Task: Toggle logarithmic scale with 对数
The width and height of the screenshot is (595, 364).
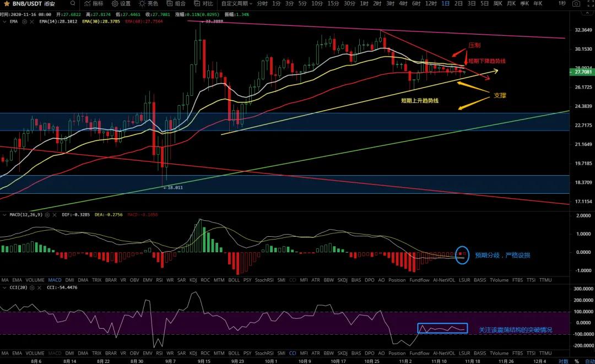Action: (563, 361)
